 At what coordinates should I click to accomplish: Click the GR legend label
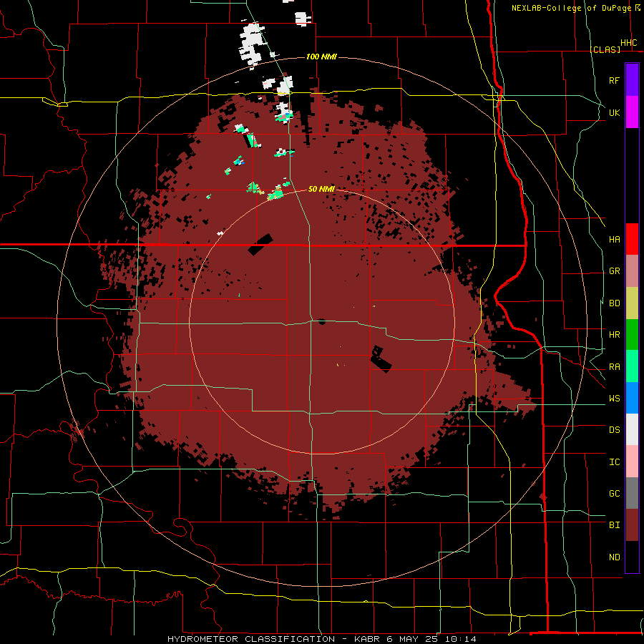(614, 271)
